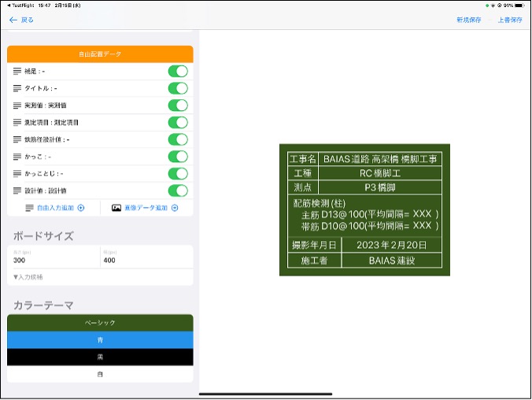The image size is (532, 400).
Task: Edit board height field showing 300
Action: coord(54,257)
